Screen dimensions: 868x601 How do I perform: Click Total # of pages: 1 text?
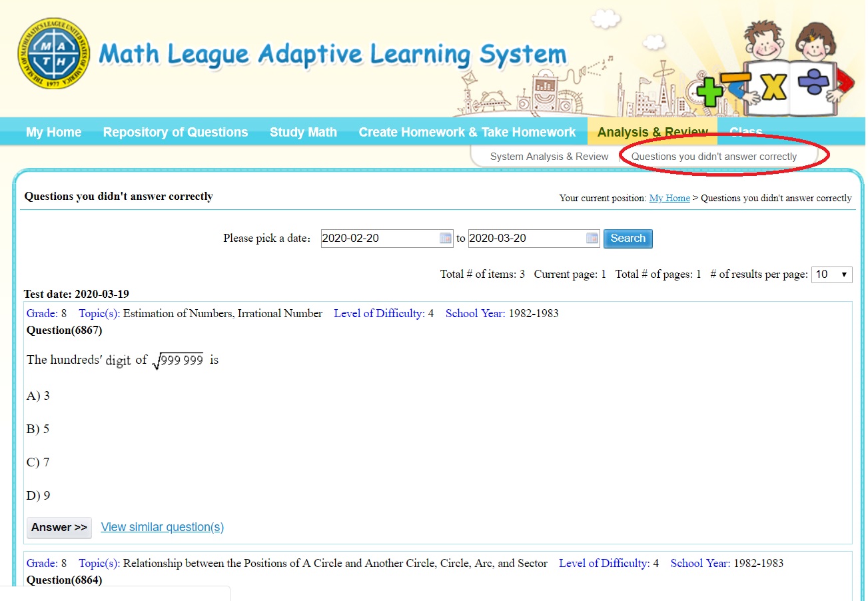[658, 275]
